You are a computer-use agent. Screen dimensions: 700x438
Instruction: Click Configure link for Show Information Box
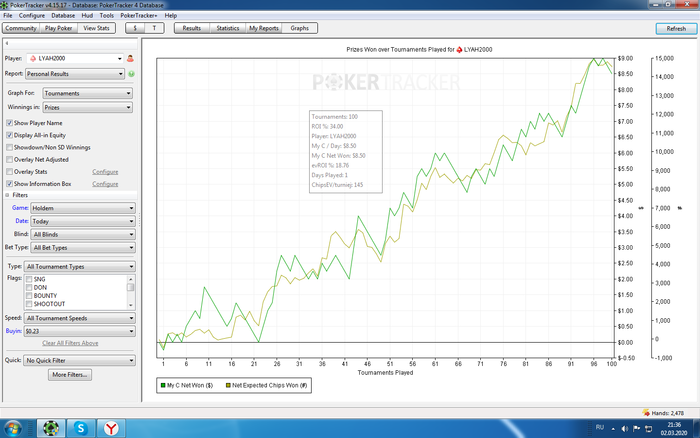(x=105, y=184)
